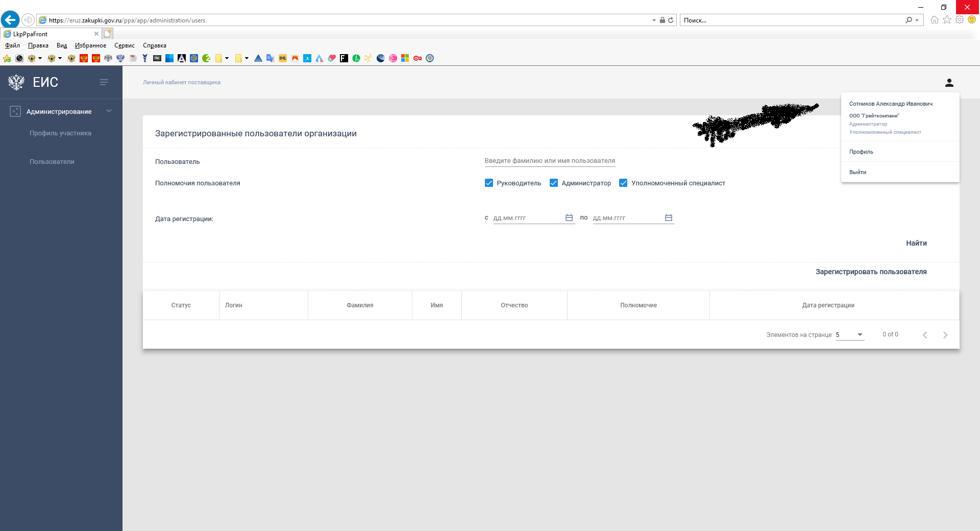Uncheck the Руководитель checkbox
The image size is (980, 531).
tap(489, 183)
